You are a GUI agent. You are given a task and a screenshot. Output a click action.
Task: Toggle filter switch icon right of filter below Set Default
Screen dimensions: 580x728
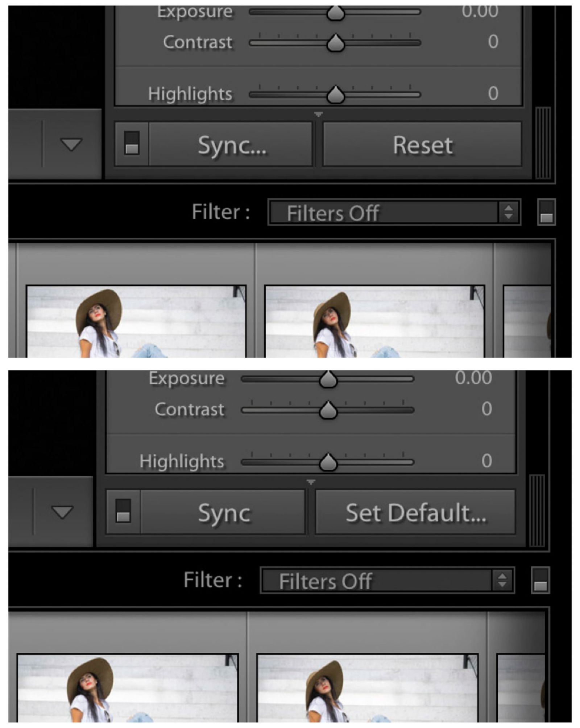[540, 581]
